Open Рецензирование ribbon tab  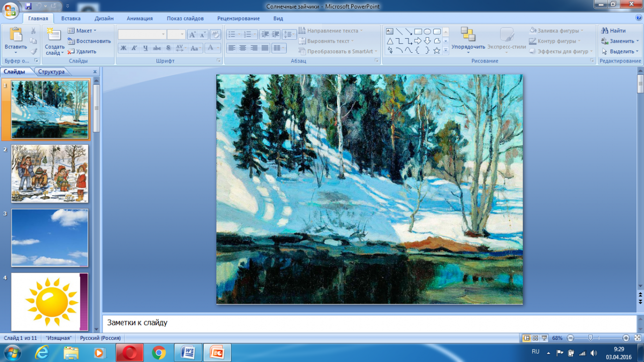(x=238, y=19)
